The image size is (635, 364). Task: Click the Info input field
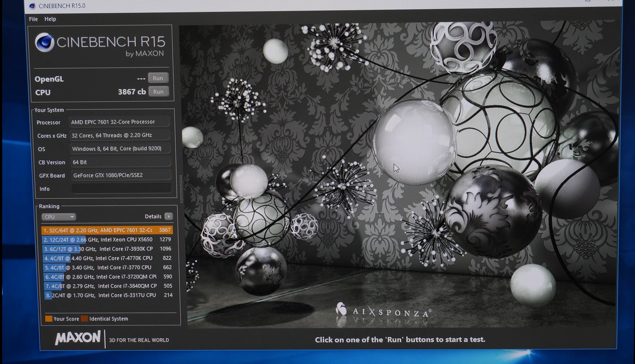pyautogui.click(x=121, y=188)
